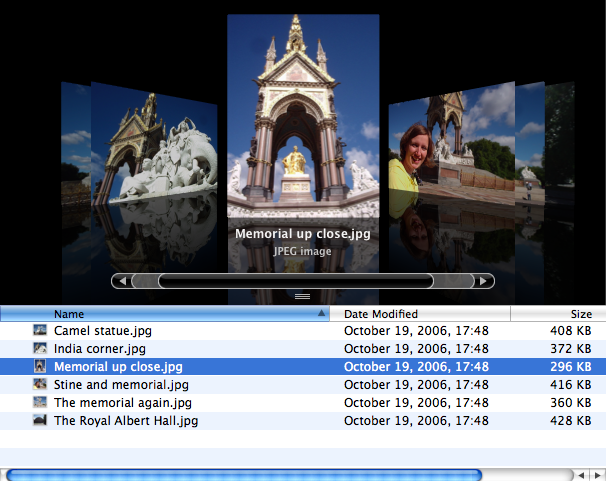Click the Camel statue.jpg file icon
606x481 pixels.
pos(40,330)
